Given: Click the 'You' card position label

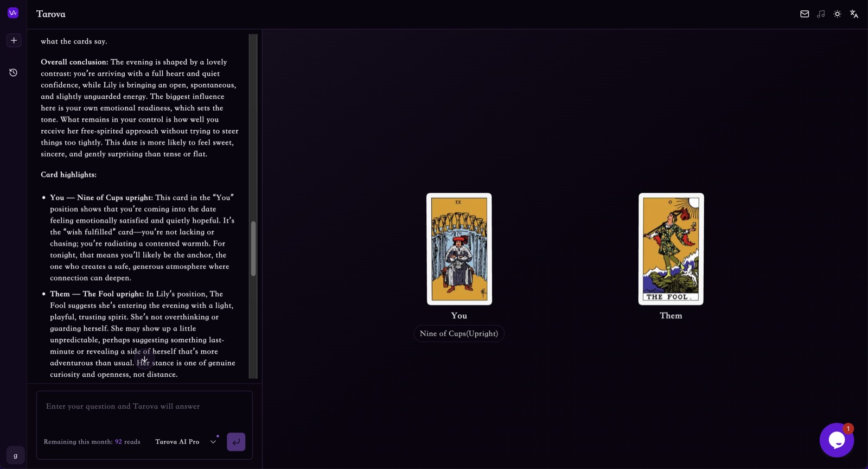Looking at the screenshot, I should point(459,316).
